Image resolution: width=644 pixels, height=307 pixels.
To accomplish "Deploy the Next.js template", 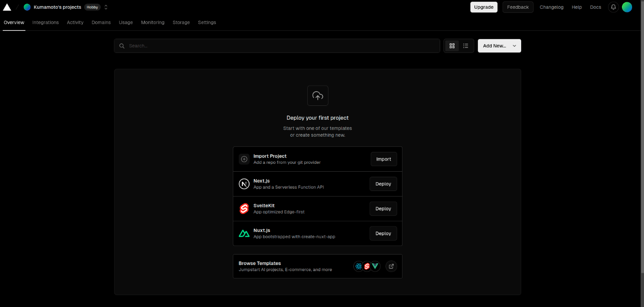I will click(x=383, y=184).
